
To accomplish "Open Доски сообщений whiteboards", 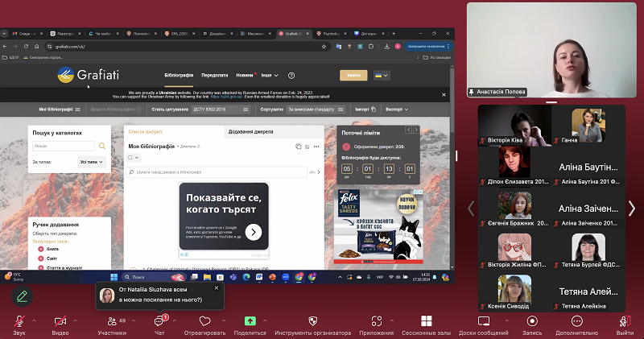I will coord(484,325).
